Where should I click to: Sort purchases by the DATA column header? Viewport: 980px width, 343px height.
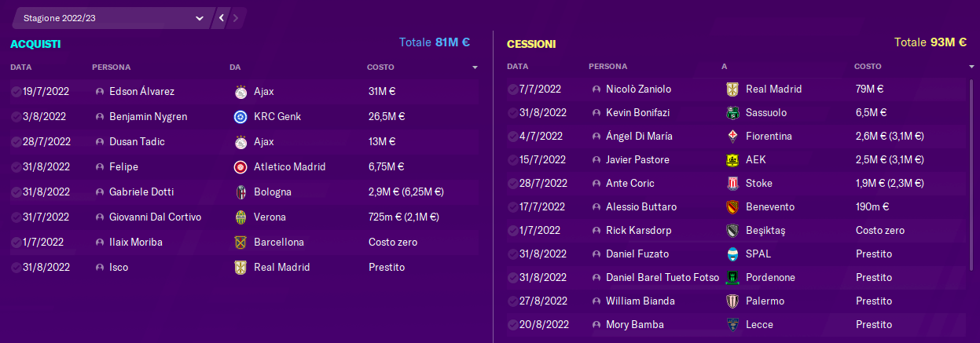tap(20, 68)
